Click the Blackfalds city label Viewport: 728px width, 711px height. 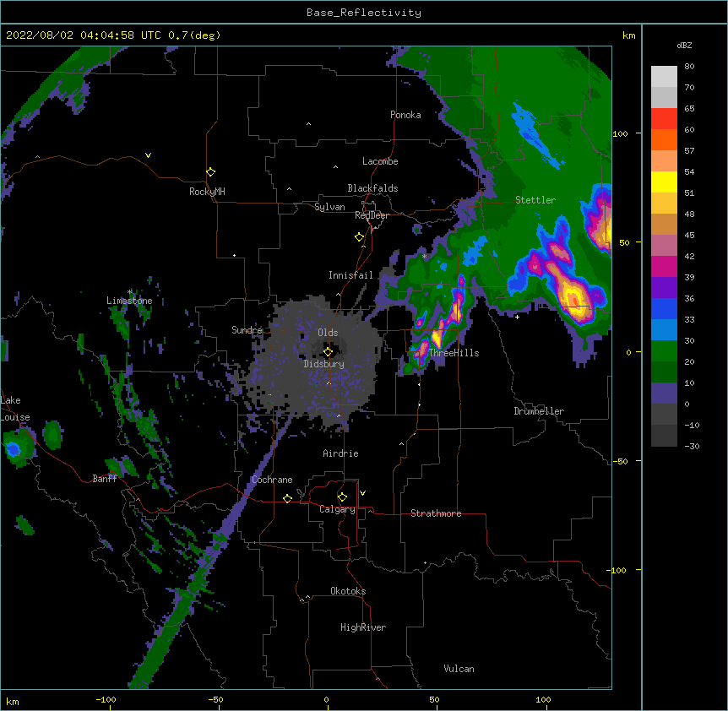[x=372, y=188]
